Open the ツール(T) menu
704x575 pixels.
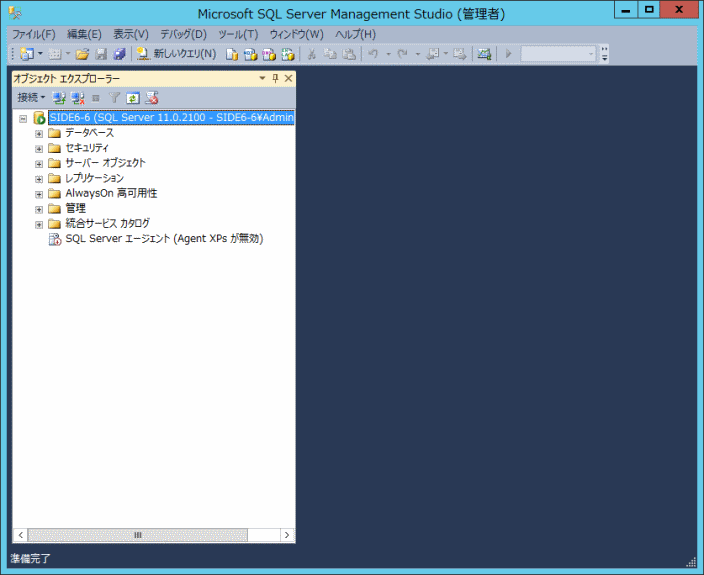[238, 34]
